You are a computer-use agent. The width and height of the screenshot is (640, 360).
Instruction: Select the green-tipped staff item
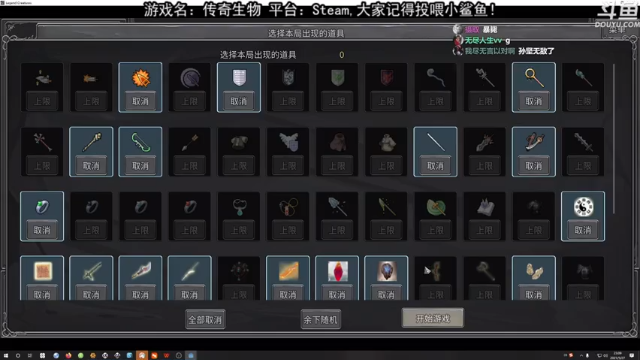(x=583, y=77)
